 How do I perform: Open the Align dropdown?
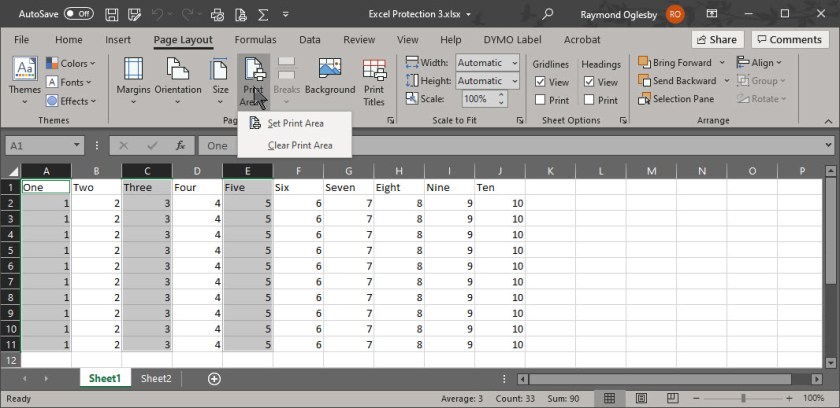tap(760, 63)
